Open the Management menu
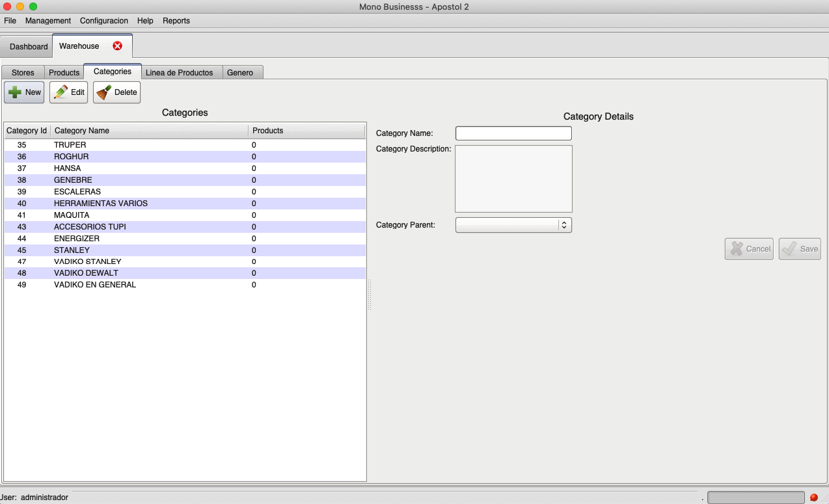Viewport: 829px width, 504px height. click(x=48, y=21)
